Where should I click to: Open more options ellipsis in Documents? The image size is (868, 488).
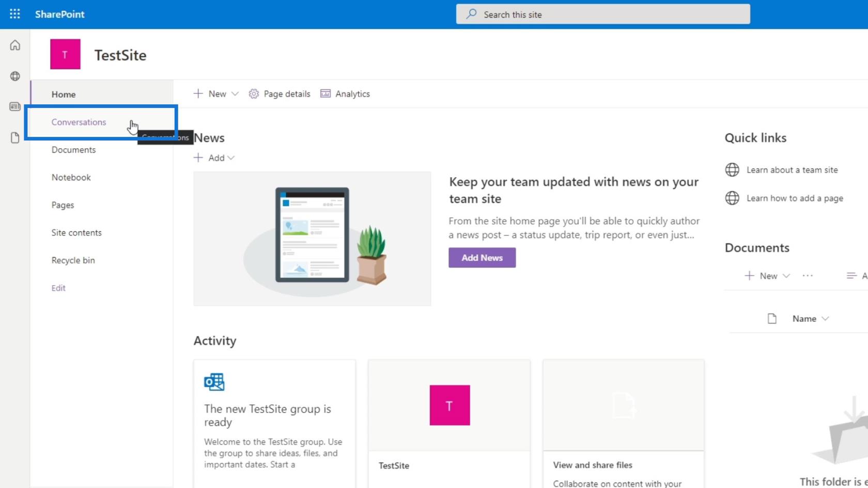(x=808, y=276)
